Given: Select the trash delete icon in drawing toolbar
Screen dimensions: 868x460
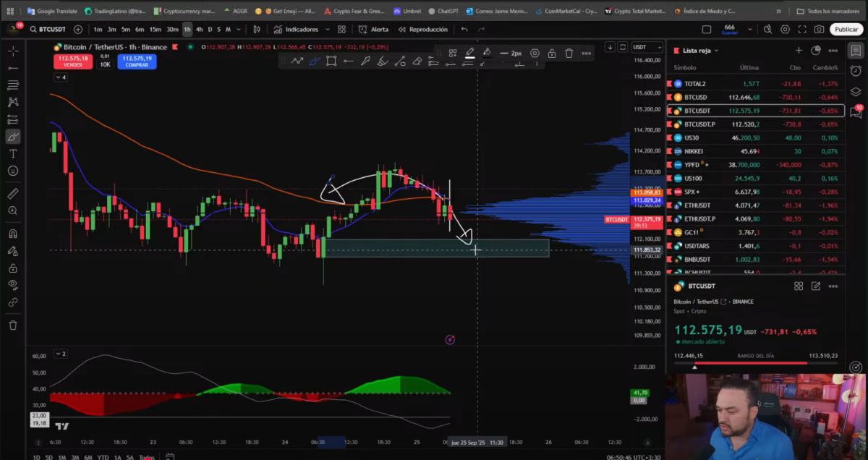Looking at the screenshot, I should click(x=569, y=54).
